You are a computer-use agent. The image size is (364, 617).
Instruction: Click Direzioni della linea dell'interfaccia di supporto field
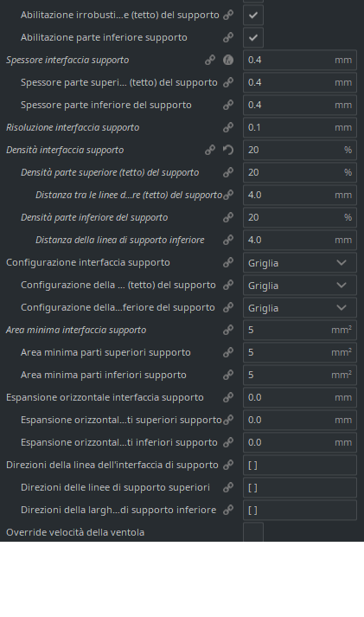click(300, 465)
